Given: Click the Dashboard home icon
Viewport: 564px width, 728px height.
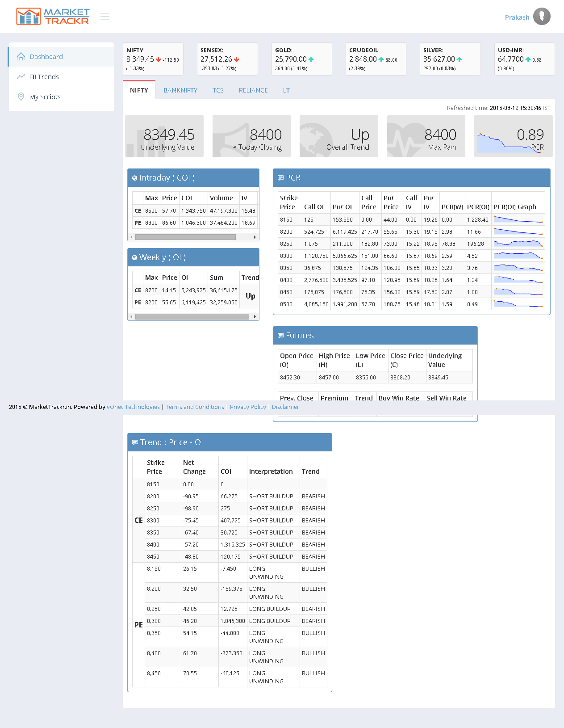Looking at the screenshot, I should point(21,56).
